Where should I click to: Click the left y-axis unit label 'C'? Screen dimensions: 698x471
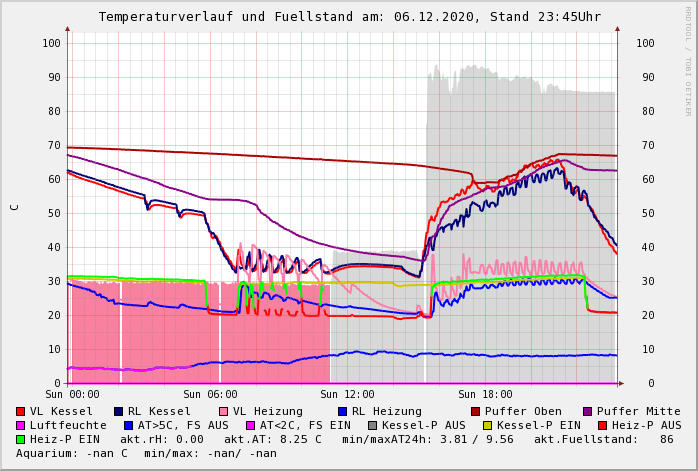coord(15,207)
